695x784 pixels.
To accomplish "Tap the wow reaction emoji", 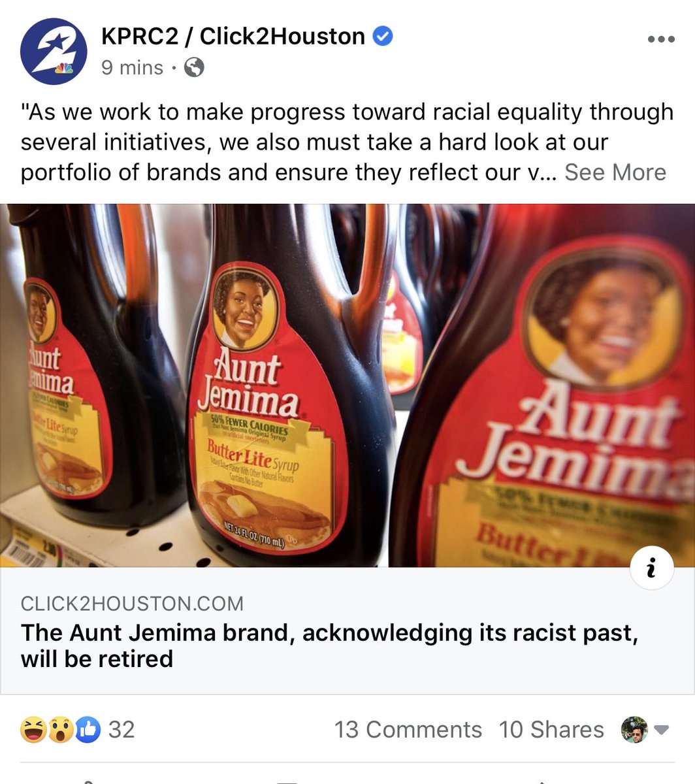I will (60, 729).
